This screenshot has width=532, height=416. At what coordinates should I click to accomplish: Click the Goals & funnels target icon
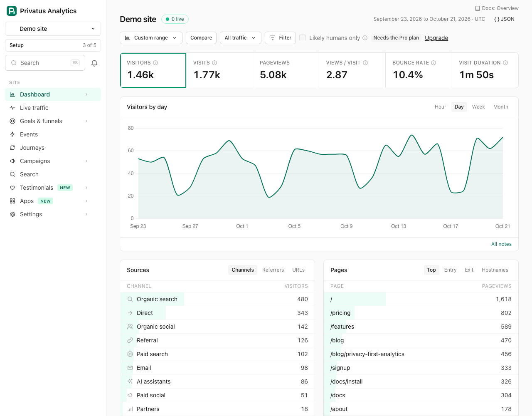tap(12, 121)
